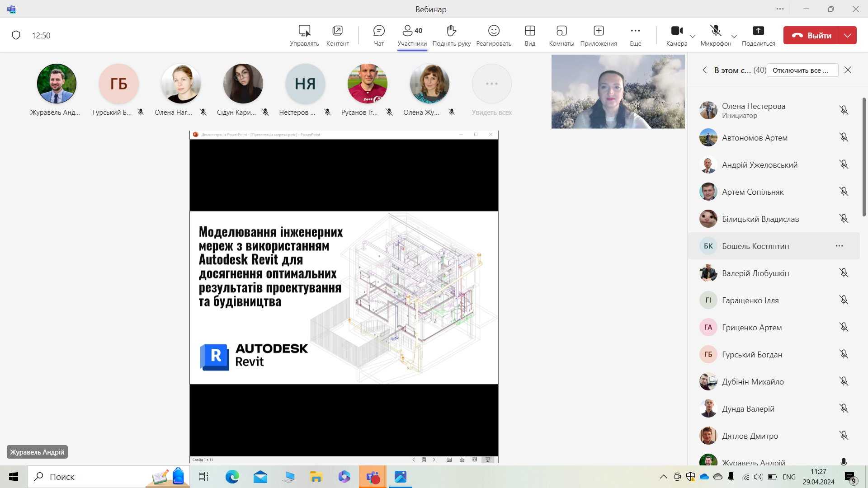Open the Chat panel
The width and height of the screenshot is (868, 488).
tap(379, 35)
